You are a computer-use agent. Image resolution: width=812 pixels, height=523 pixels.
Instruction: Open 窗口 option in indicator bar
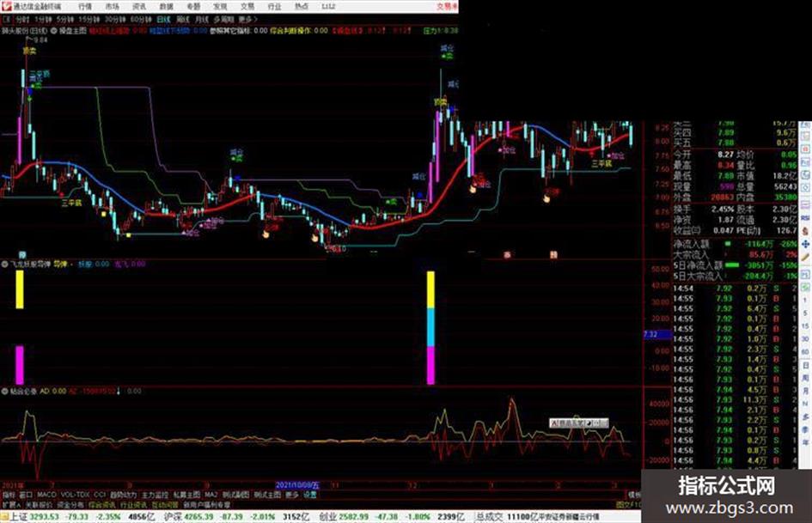26,495
